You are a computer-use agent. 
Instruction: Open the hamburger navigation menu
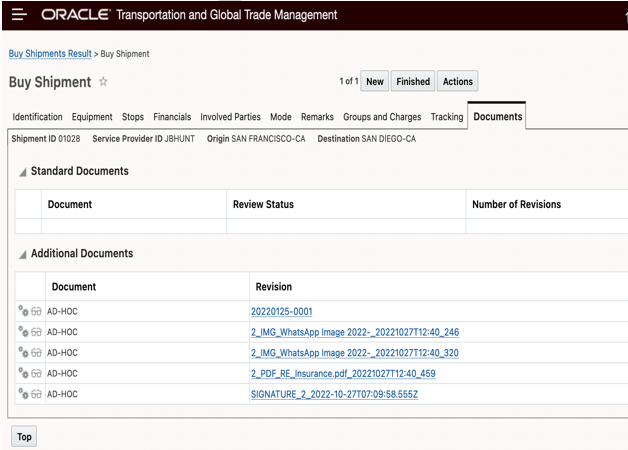[19, 16]
